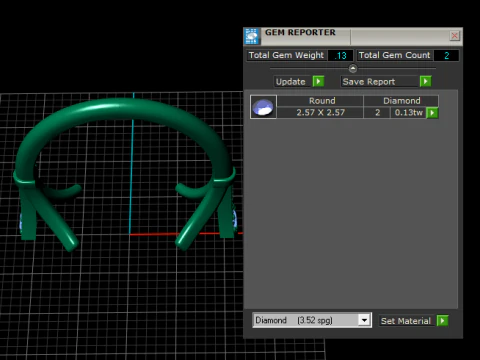Select the Round cell in gem table
The width and height of the screenshot is (480, 360).
pos(320,101)
